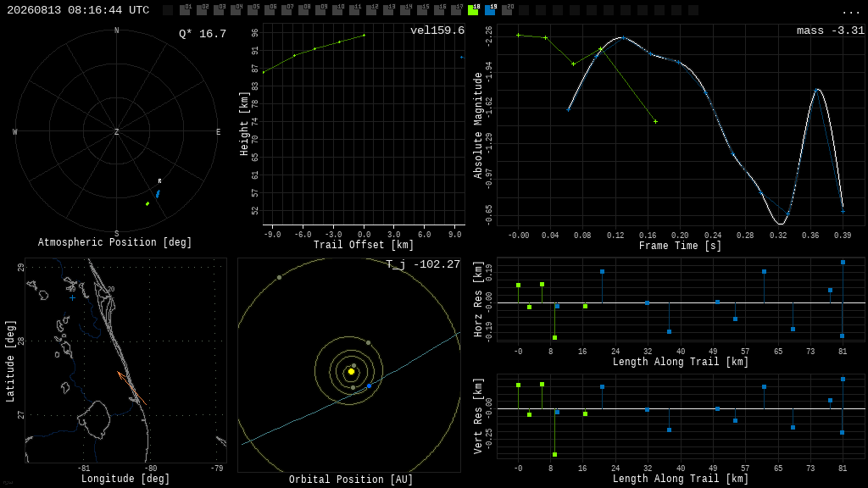Click the green meteor marker on polar plot
868x488 pixels.
(147, 203)
